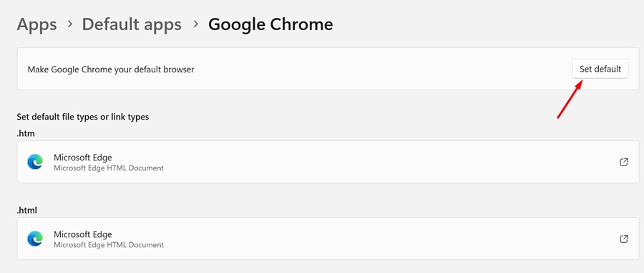Image resolution: width=644 pixels, height=273 pixels.
Task: Click the chevron before Google Chrome title
Action: [196, 24]
